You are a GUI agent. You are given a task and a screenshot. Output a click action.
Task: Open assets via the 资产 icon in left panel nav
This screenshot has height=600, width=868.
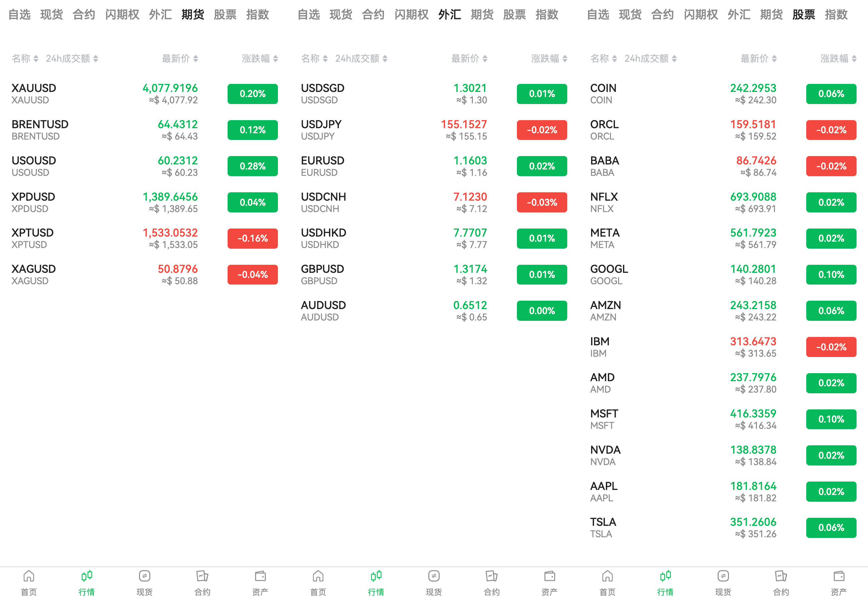tap(260, 581)
